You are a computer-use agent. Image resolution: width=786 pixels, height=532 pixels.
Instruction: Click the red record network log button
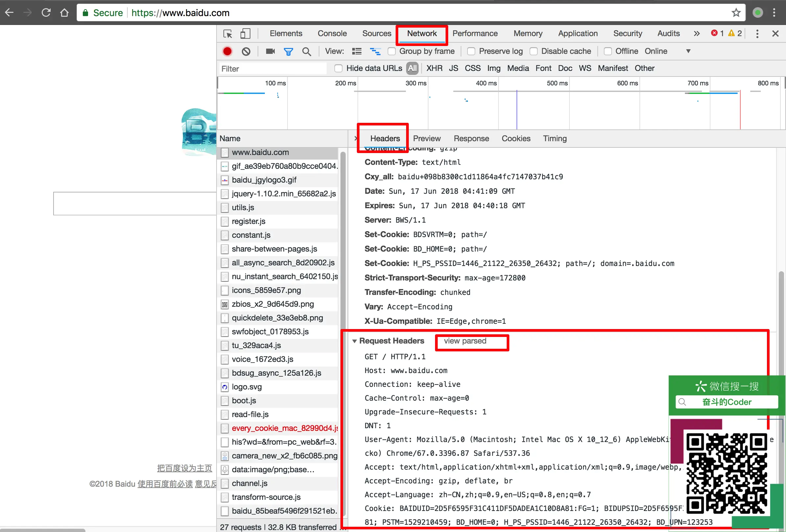(227, 51)
